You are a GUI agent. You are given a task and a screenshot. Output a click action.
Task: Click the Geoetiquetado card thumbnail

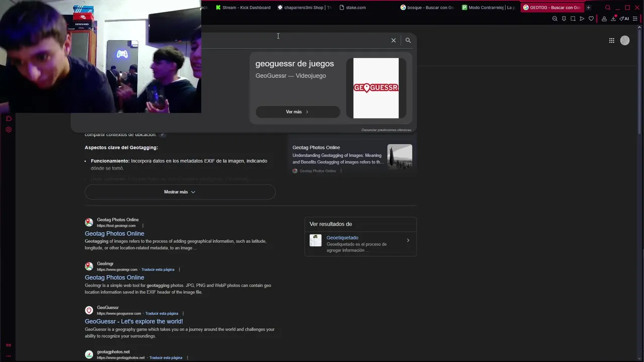[x=315, y=240]
